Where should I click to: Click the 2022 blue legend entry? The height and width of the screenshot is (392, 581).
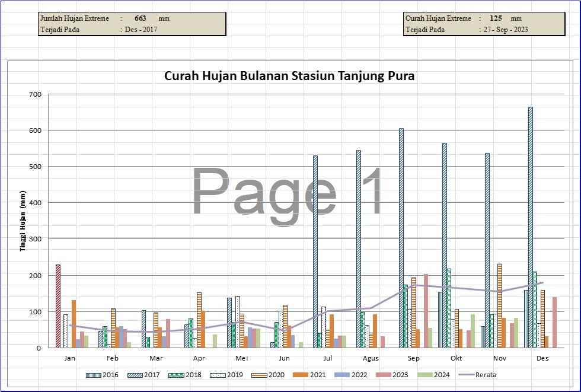tap(355, 375)
